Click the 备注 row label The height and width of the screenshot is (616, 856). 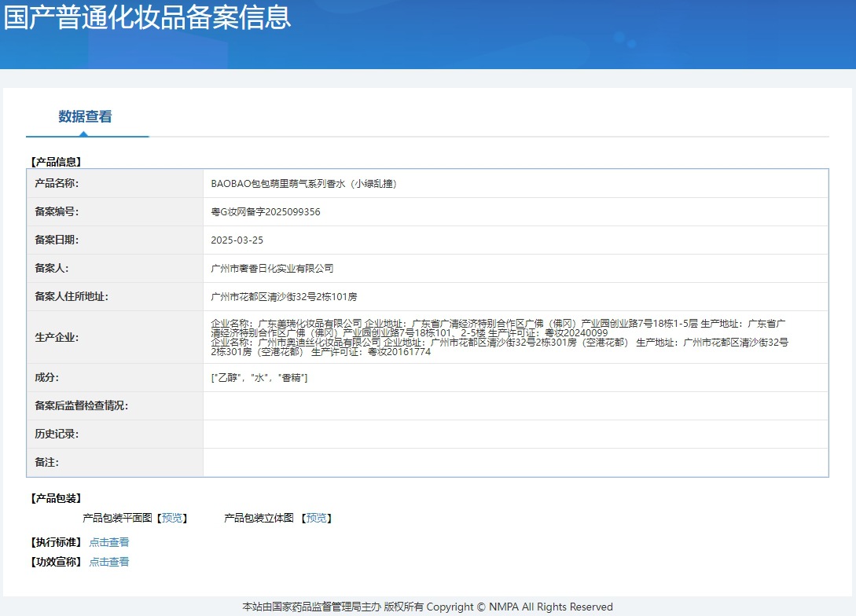tap(47, 463)
